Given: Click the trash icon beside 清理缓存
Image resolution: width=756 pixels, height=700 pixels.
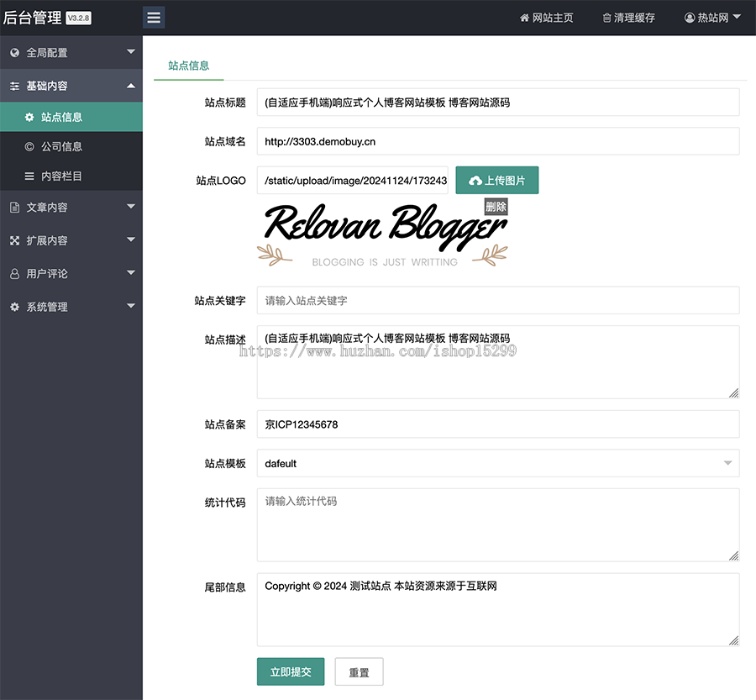Looking at the screenshot, I should point(606,18).
